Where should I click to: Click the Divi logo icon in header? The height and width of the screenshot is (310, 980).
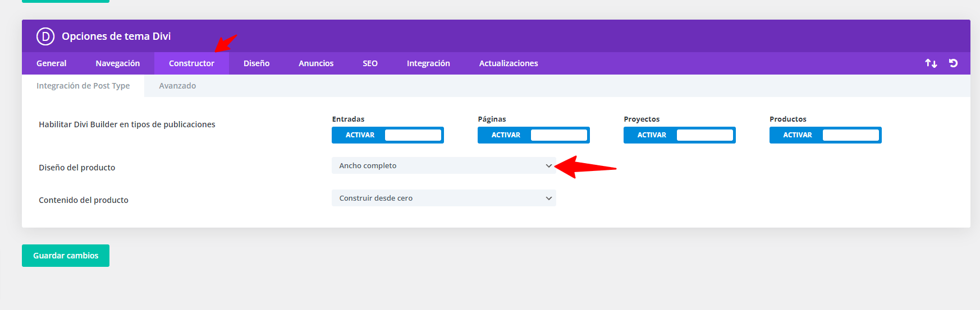click(45, 36)
